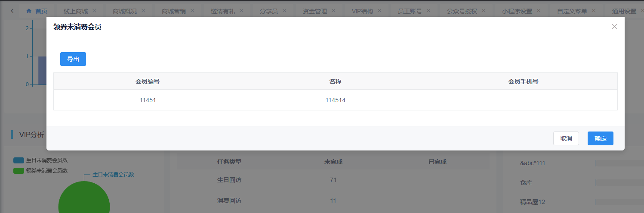
Task: Click the home icon in 首页 tab
Action: tap(29, 11)
